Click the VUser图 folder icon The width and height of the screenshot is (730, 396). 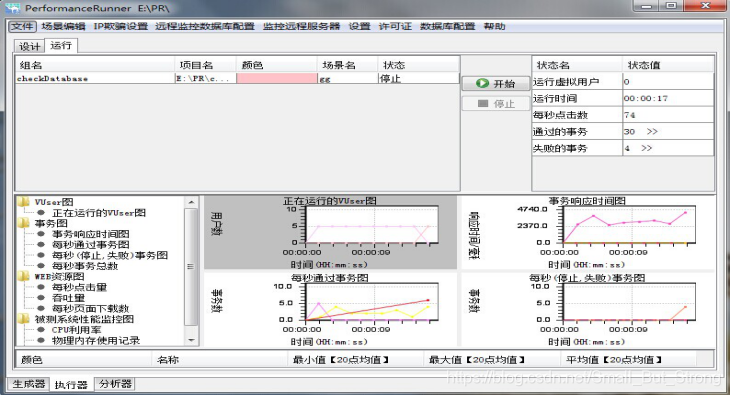tap(24, 201)
